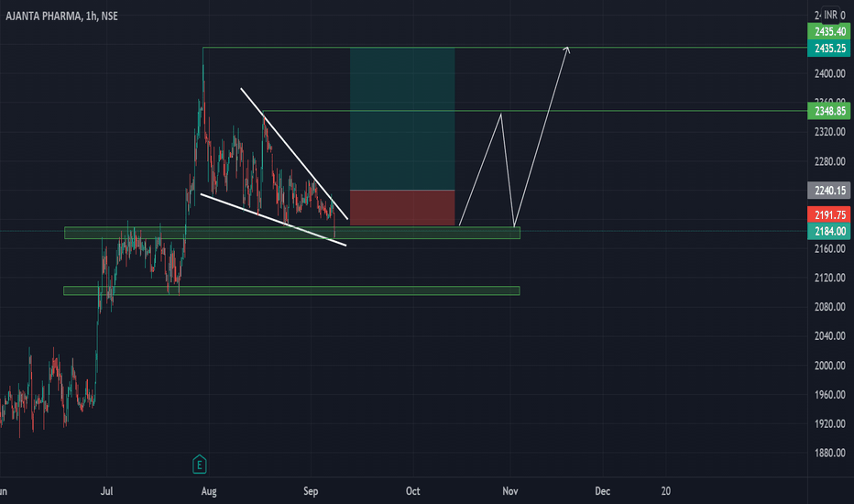The image size is (854, 504).
Task: Select the upper green support zone rectangle
Action: (x=292, y=233)
